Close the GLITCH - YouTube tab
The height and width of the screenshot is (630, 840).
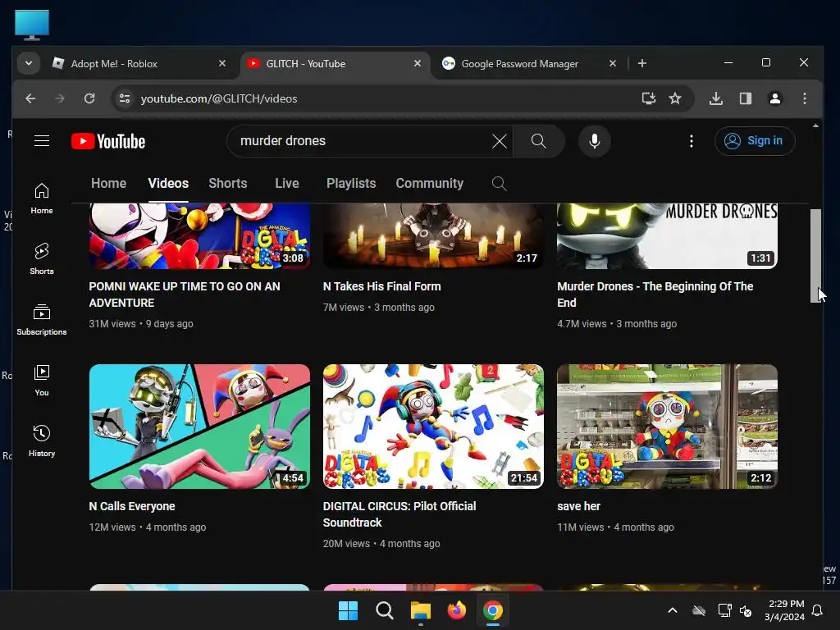[418, 63]
